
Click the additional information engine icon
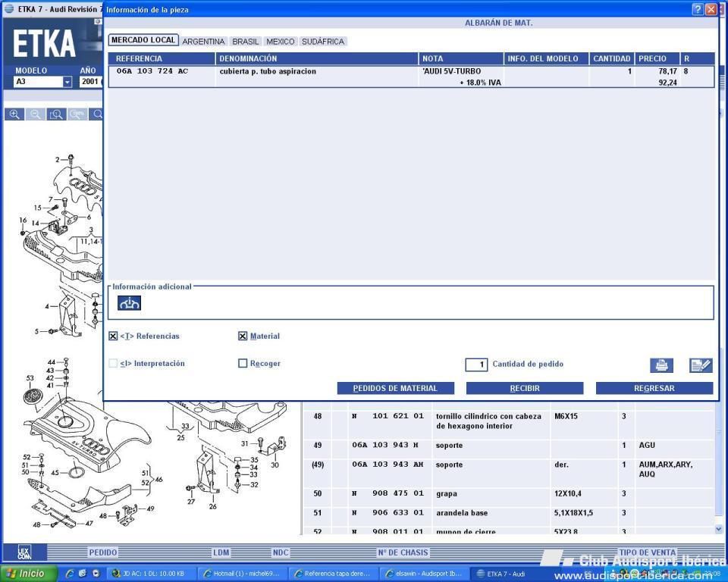pos(129,303)
